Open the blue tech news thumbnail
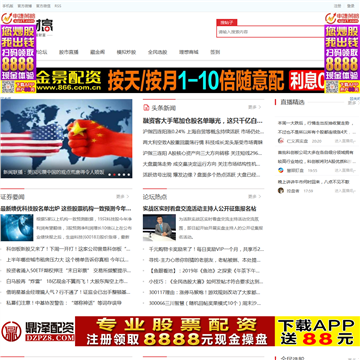Screen dimensions: 360x360 (x=17, y=228)
